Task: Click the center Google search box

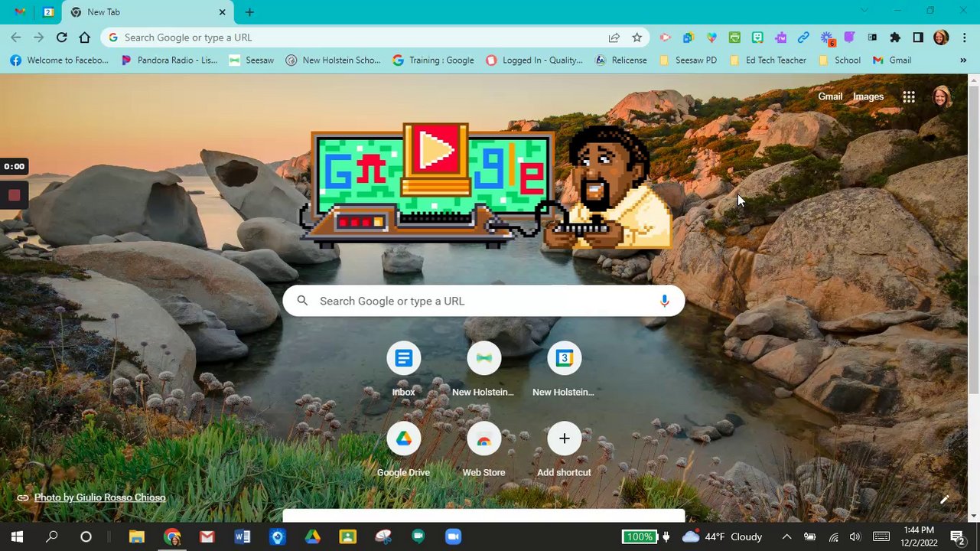Action: click(x=483, y=301)
